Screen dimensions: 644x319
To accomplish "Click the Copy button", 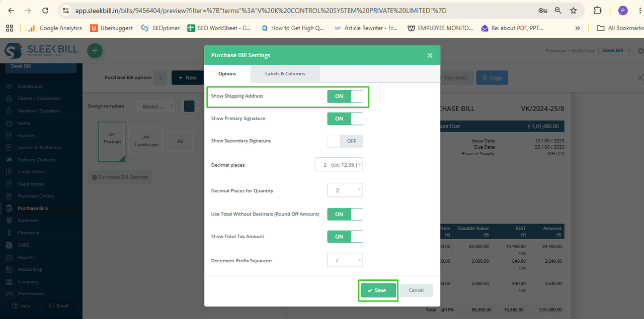I will (x=492, y=77).
